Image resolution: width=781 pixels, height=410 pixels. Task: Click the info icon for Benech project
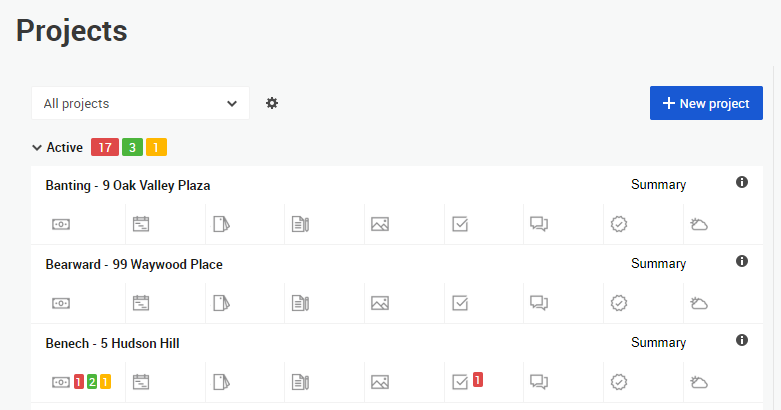click(x=742, y=340)
